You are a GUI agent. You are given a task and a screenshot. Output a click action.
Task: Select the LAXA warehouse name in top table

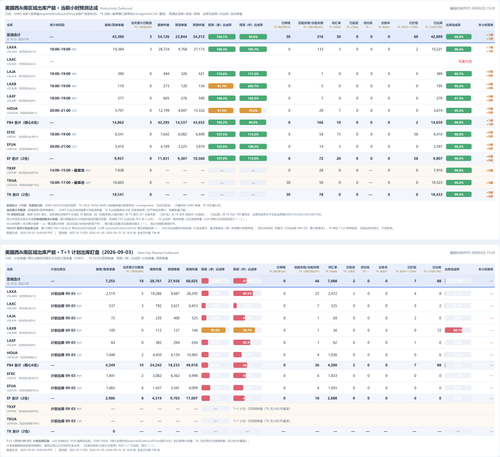point(12,47)
